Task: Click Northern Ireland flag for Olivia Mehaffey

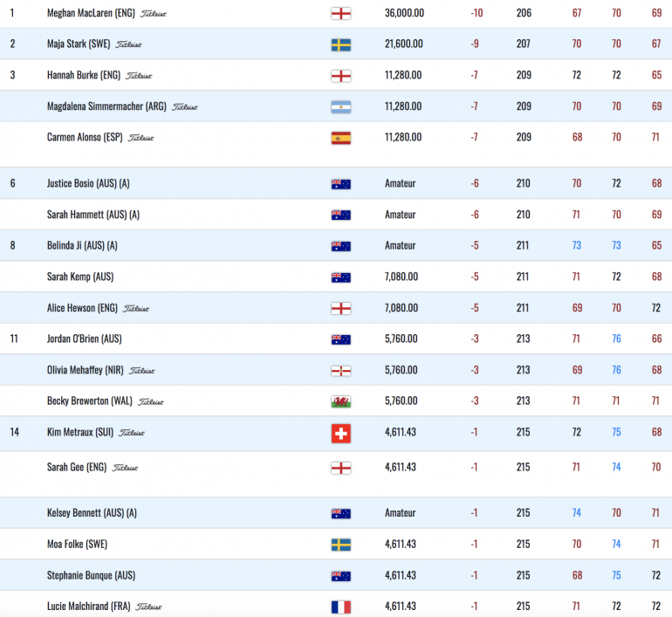Action: tap(341, 371)
